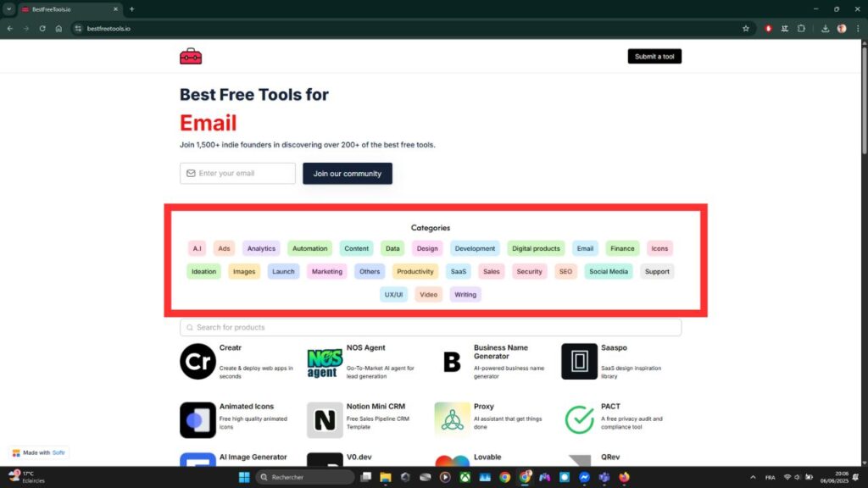Viewport: 868px width, 488px height.
Task: Open the Xbox app in taskbar
Action: [465, 477]
